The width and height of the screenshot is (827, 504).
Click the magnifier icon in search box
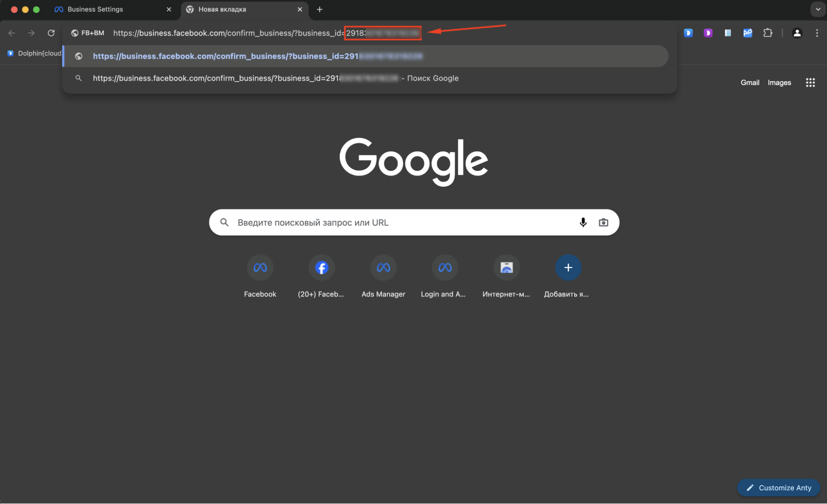pos(225,223)
